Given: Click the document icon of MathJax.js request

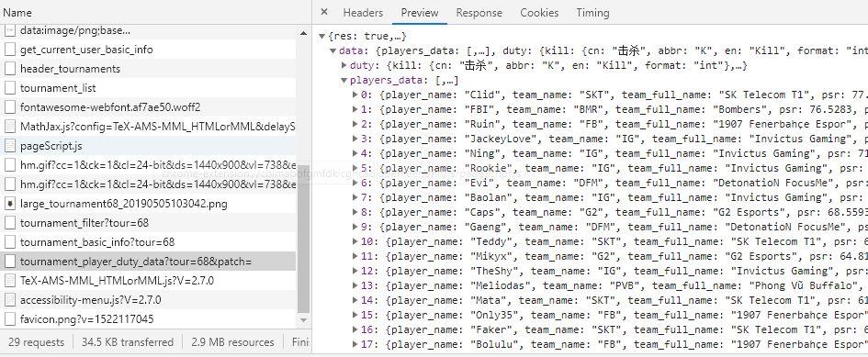Looking at the screenshot, I should [x=9, y=127].
